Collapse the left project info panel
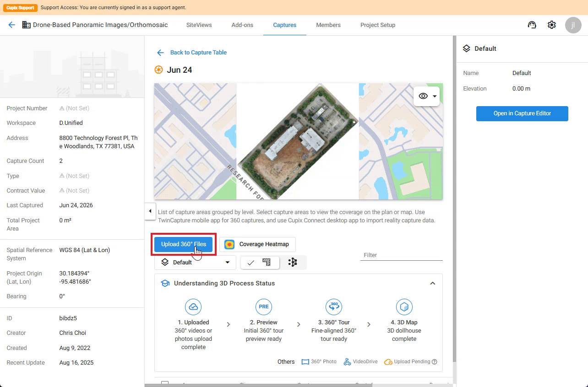 click(x=150, y=211)
